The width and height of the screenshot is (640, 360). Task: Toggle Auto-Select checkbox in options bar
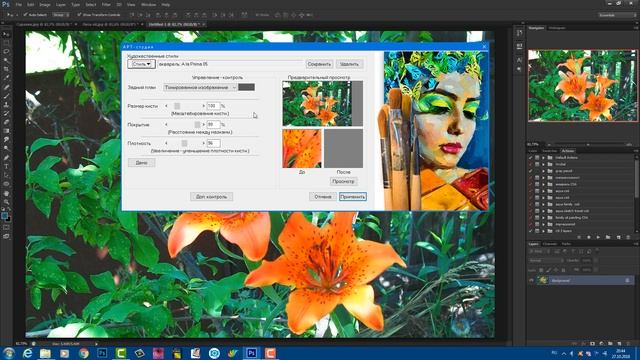coord(25,15)
